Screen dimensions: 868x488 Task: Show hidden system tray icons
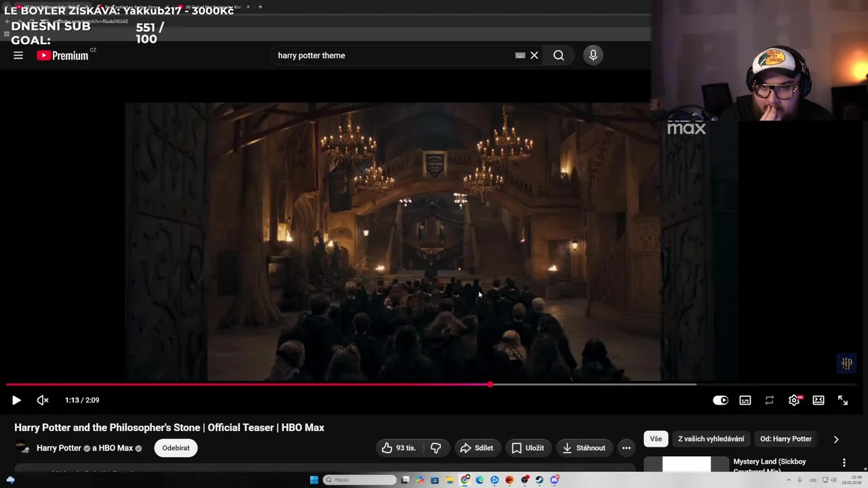[x=789, y=480]
